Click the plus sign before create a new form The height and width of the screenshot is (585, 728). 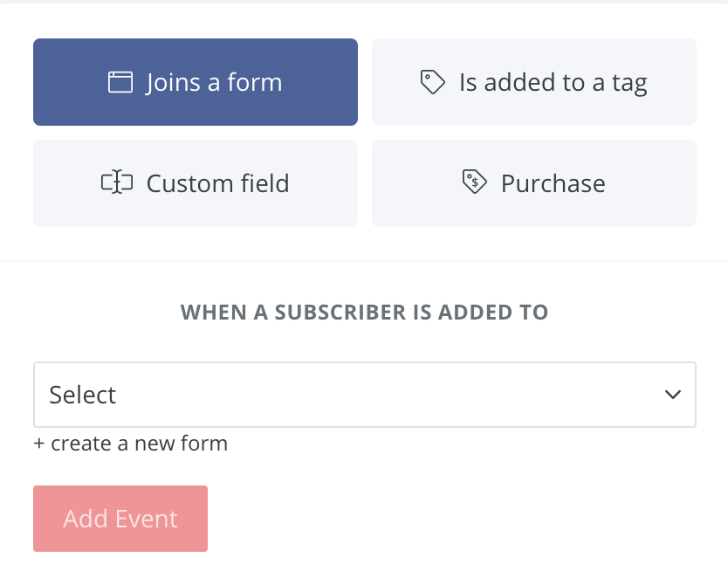[38, 443]
